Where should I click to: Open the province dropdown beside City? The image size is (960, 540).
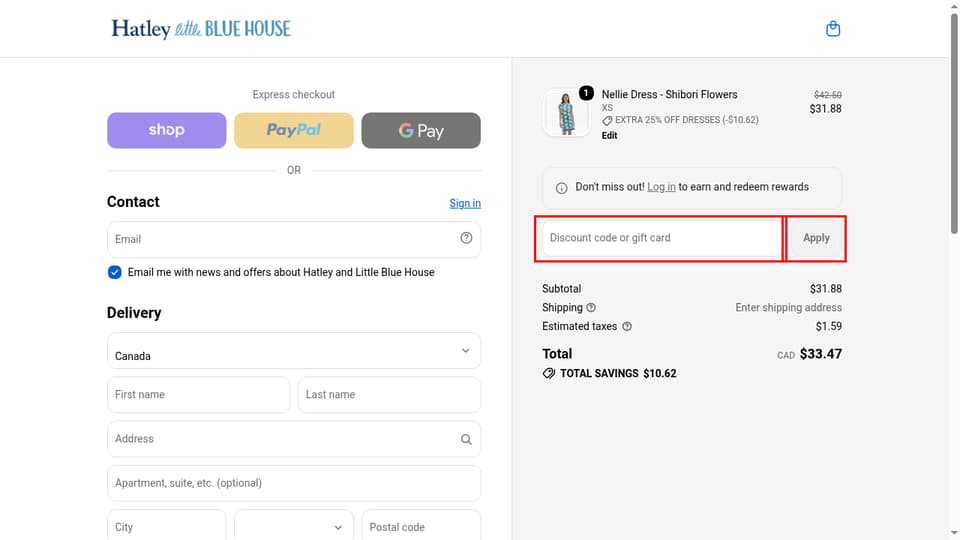point(294,527)
